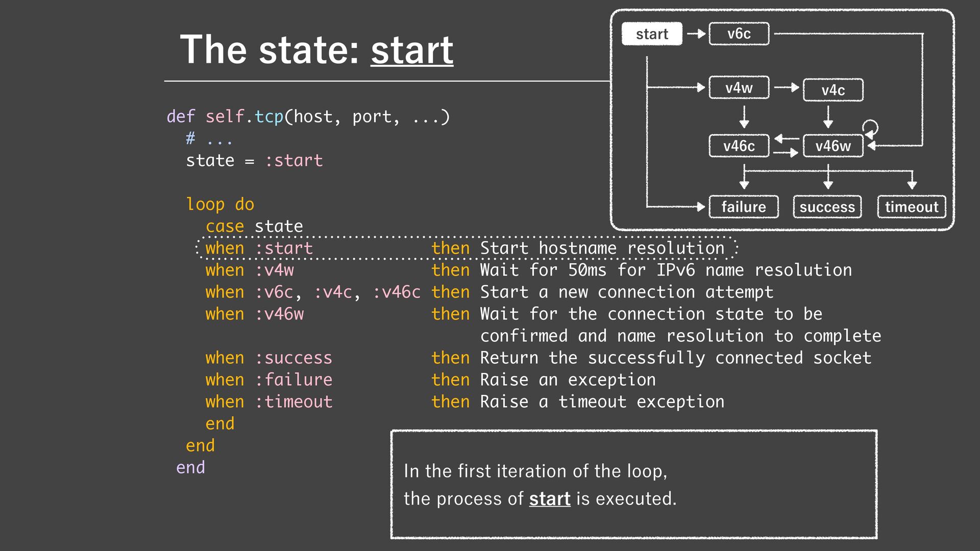980x551 pixels.
Task: Click the 'when :start' code line
Action: click(x=259, y=248)
